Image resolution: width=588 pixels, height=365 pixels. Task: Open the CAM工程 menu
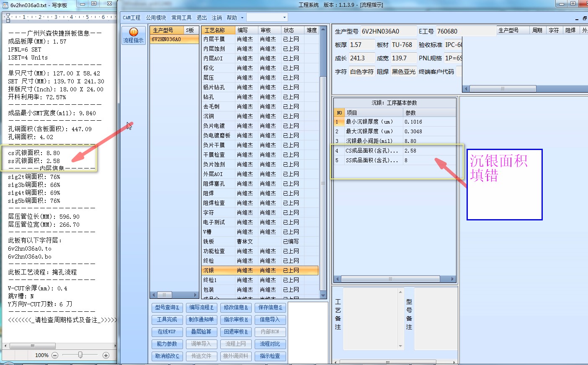click(132, 18)
